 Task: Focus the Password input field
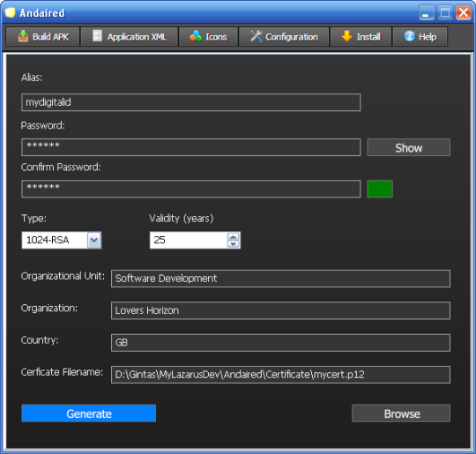pos(191,147)
